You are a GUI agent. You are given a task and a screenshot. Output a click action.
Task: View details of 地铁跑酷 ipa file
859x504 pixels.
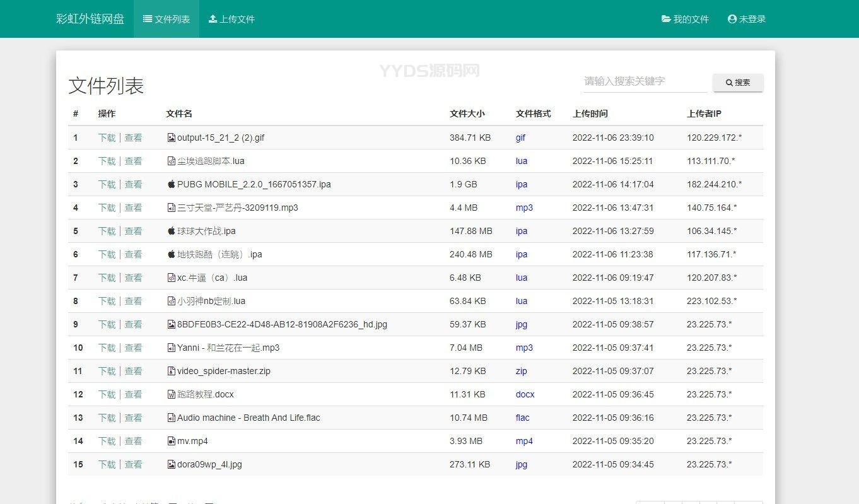pos(133,254)
